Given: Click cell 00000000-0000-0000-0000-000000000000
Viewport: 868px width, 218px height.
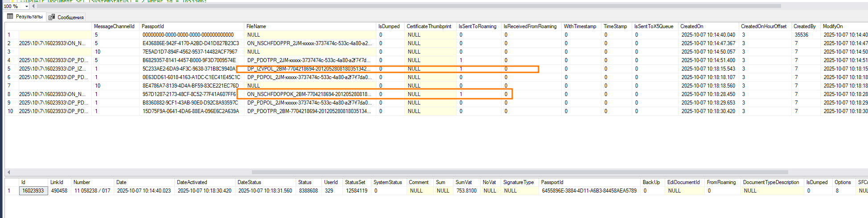Looking at the screenshot, I should coord(192,35).
